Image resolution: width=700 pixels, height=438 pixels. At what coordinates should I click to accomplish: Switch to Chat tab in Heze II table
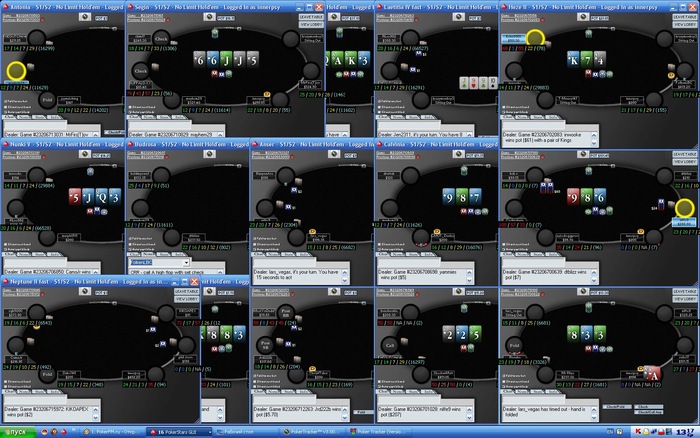(x=508, y=117)
